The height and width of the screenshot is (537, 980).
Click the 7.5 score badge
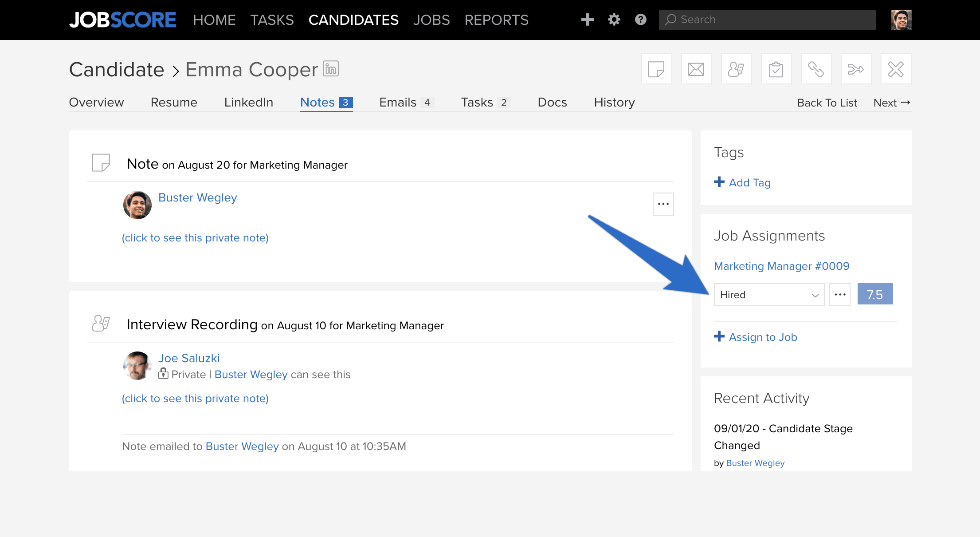[x=875, y=294]
